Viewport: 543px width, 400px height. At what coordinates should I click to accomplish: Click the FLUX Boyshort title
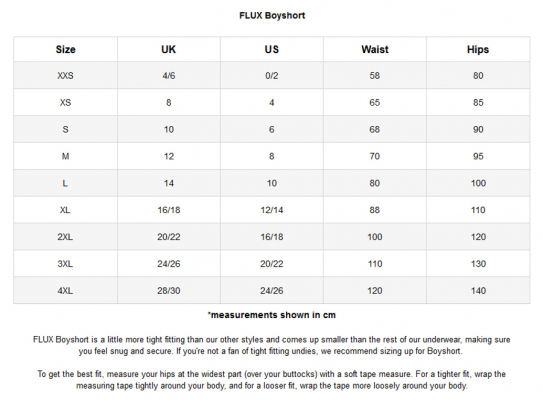pos(272,16)
